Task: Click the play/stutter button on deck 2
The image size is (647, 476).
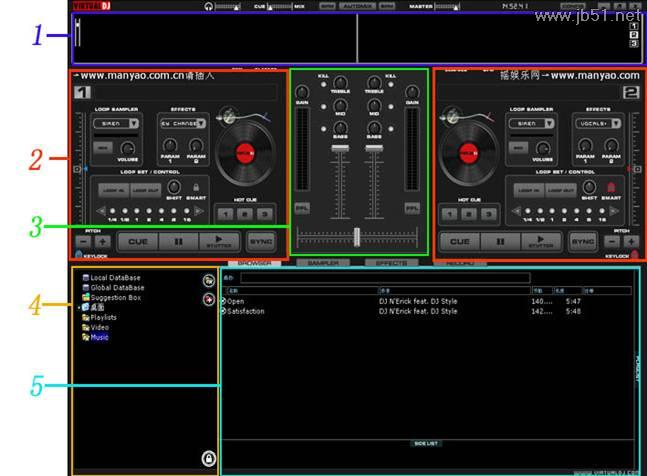Action: pos(541,242)
